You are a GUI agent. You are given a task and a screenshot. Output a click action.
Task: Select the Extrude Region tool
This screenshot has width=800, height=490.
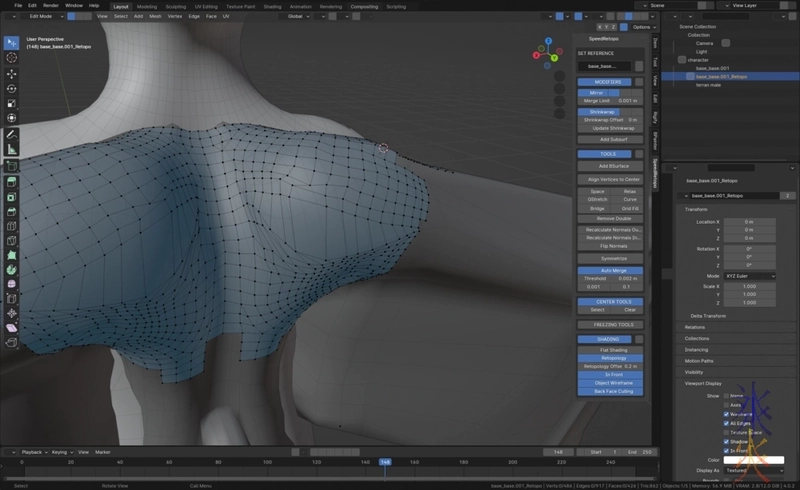click(x=11, y=181)
